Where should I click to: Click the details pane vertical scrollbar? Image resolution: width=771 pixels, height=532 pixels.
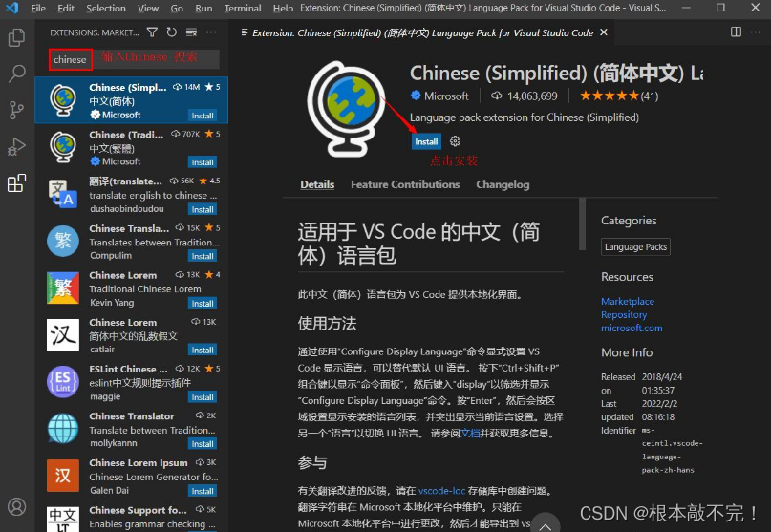pos(582,224)
